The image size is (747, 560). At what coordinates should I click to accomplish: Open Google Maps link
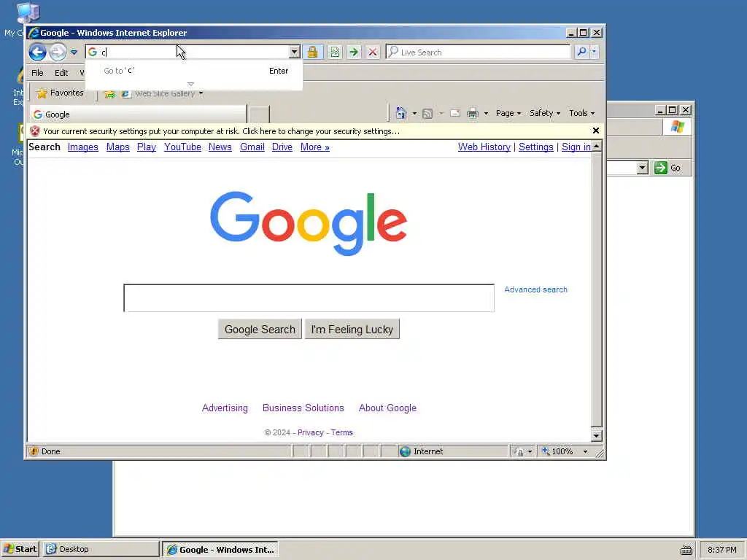tap(117, 147)
